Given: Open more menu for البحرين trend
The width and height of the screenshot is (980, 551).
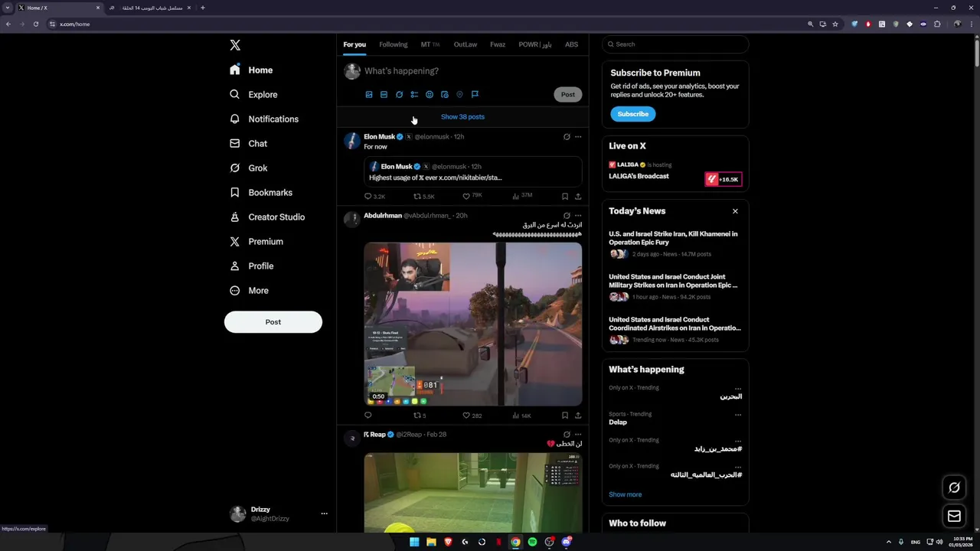Looking at the screenshot, I should tap(738, 388).
